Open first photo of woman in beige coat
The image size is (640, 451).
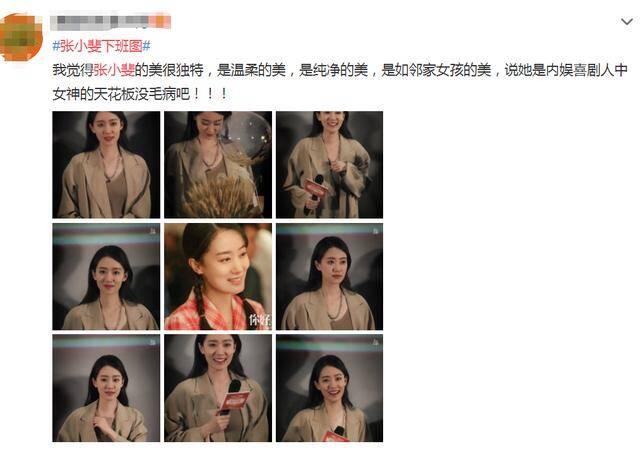coord(106,164)
